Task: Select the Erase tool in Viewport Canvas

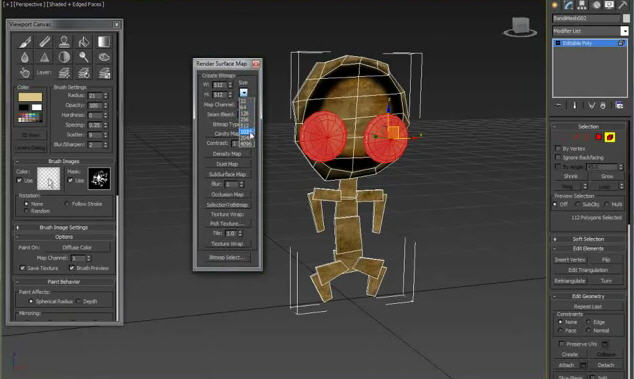Action: coord(44,41)
